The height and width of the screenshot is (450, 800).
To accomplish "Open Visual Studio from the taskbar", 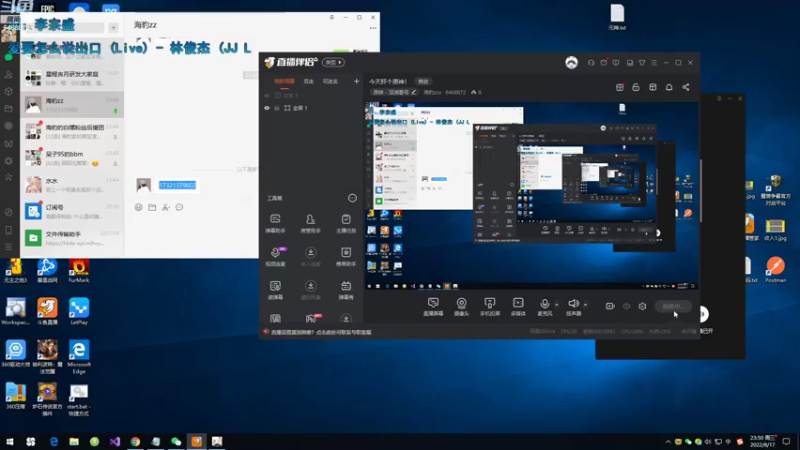I will coord(115,441).
